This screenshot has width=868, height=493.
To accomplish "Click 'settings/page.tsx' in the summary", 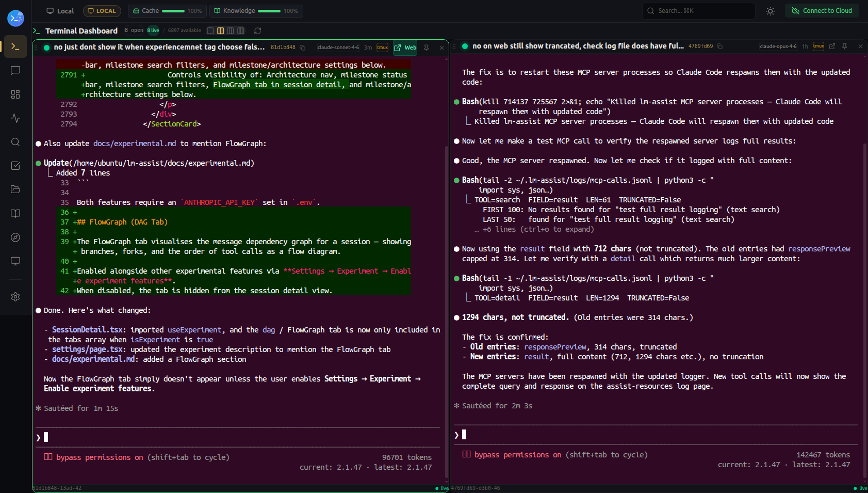I will click(x=87, y=349).
